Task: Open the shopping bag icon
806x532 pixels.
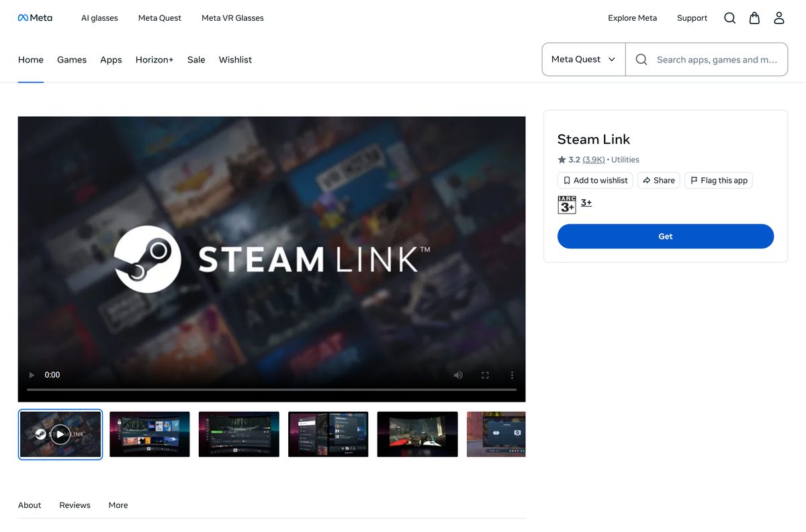Action: coord(754,18)
